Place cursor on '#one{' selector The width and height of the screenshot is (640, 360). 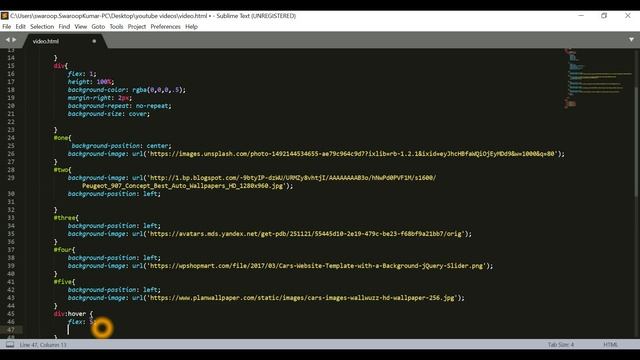(62, 138)
